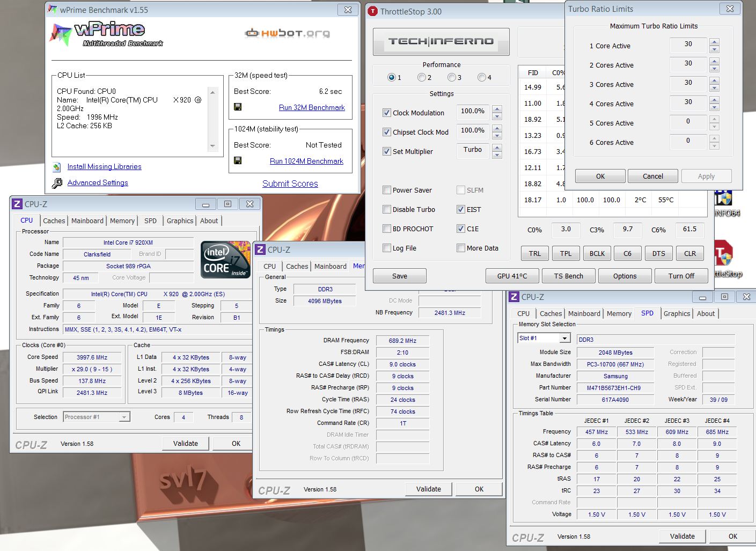
Task: Increase the Clock Modulation percentage
Action: coord(497,109)
